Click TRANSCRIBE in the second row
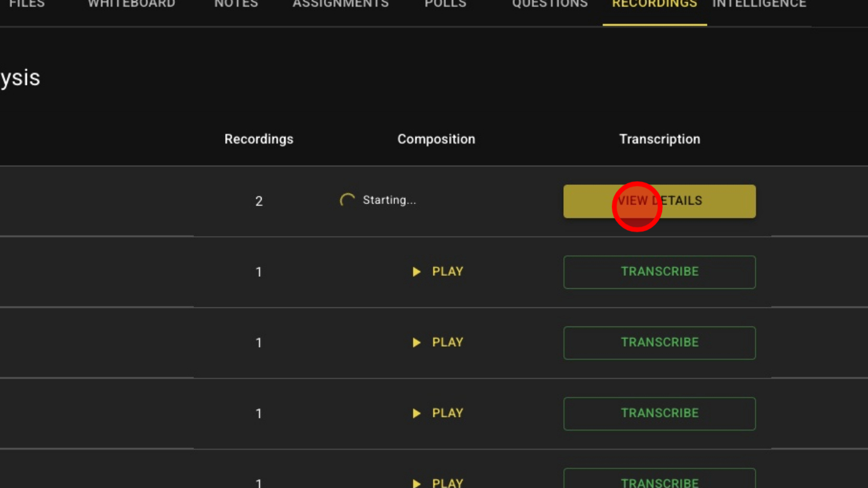Viewport: 868px width, 488px height. pos(659,272)
